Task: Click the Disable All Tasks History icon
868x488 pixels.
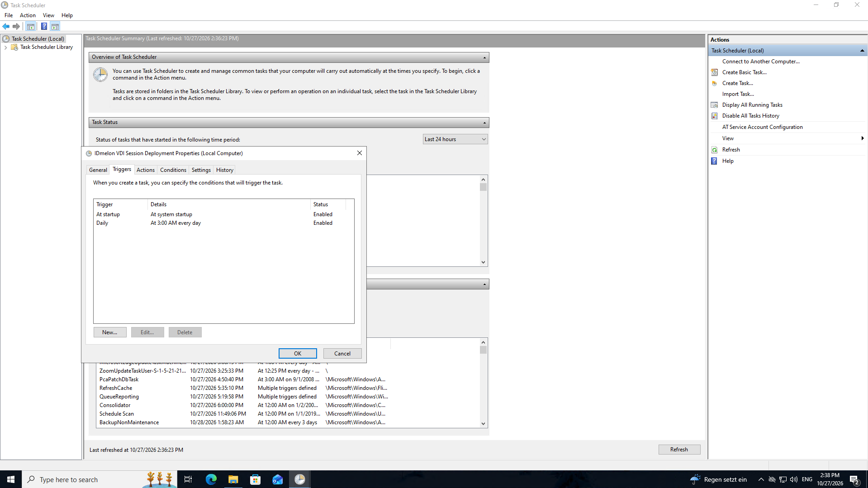Action: [x=715, y=116]
